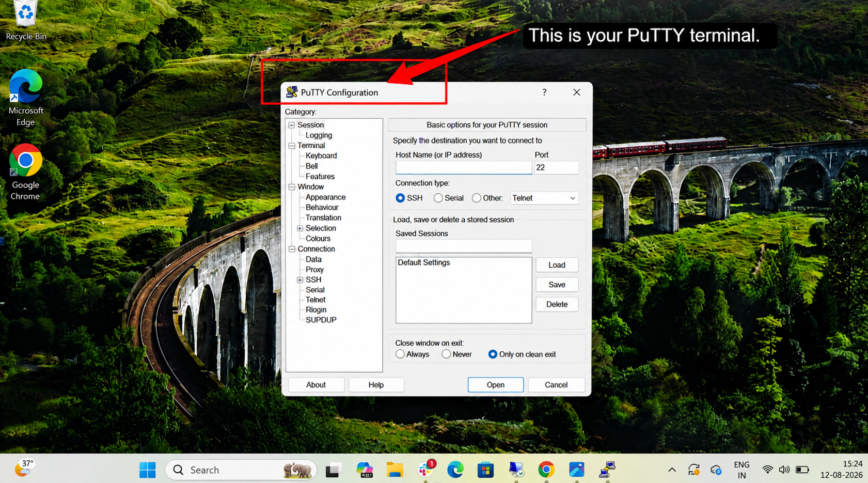Open Proxy category
Screen dimensions: 868x483
pos(314,270)
